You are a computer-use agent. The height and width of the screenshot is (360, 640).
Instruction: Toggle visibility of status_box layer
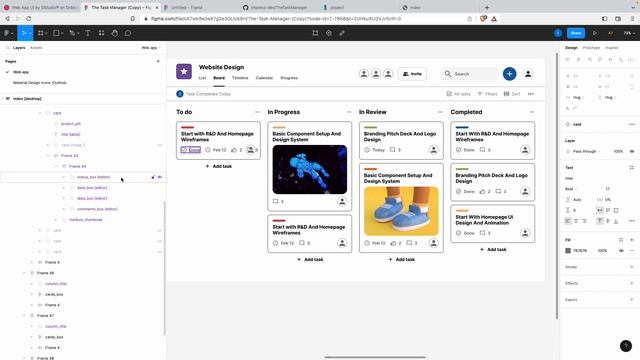click(x=160, y=177)
